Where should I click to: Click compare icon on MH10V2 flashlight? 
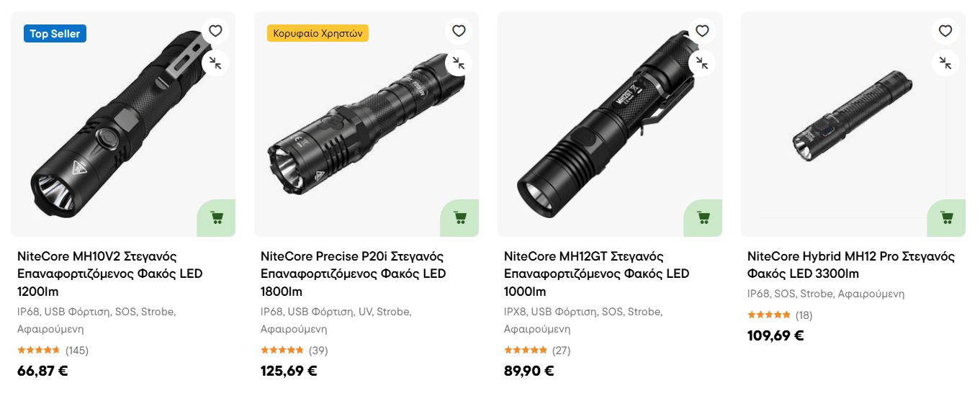coord(215,63)
